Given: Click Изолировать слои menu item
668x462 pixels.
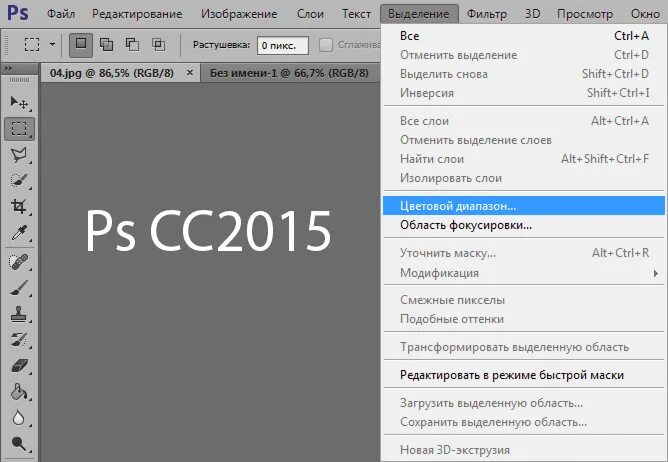Looking at the screenshot, I should coord(524,178).
